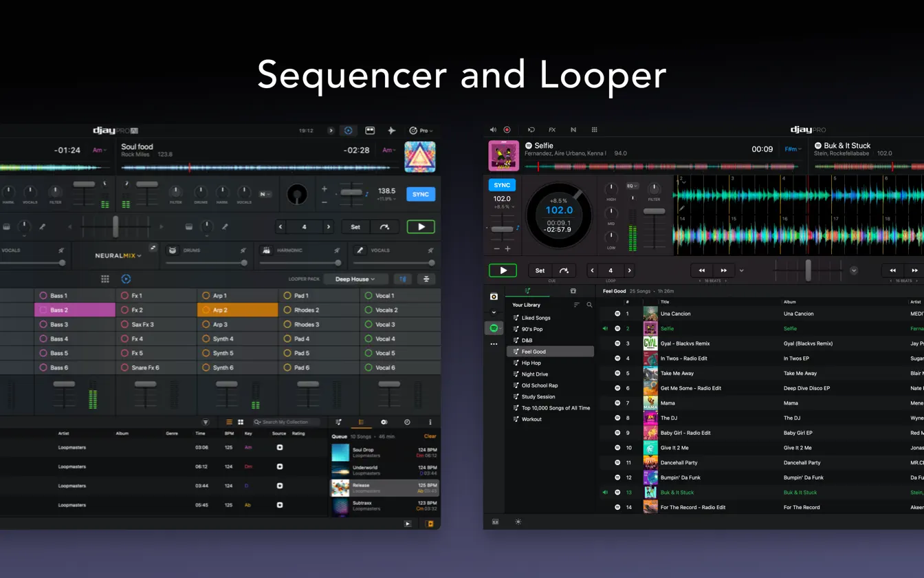924x578 pixels.
Task: Click the sampler grid icon above the looper
Action: pos(105,279)
